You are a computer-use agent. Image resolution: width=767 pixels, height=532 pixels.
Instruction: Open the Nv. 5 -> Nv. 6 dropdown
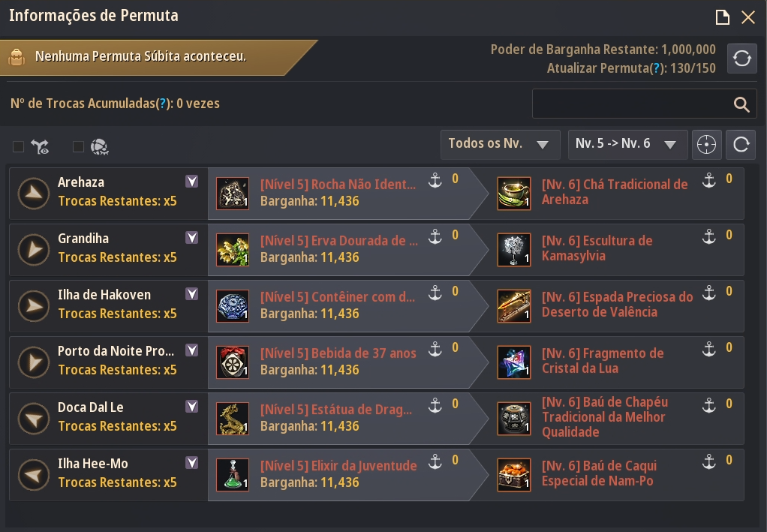(x=627, y=144)
